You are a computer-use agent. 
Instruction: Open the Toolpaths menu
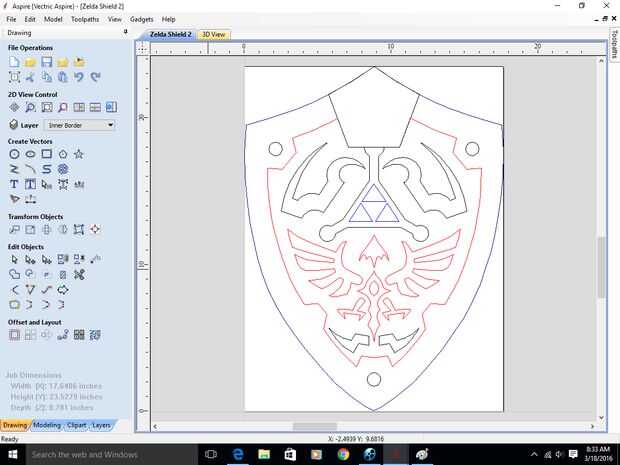click(x=85, y=19)
